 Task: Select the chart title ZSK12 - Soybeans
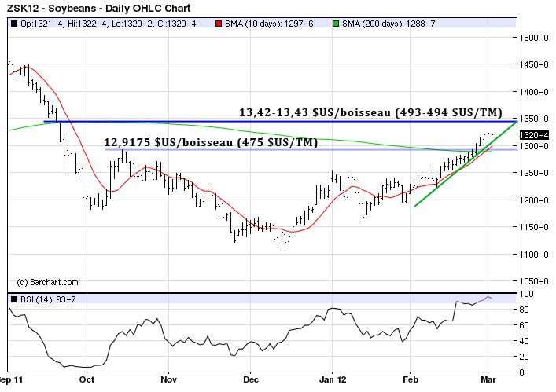[x=64, y=8]
